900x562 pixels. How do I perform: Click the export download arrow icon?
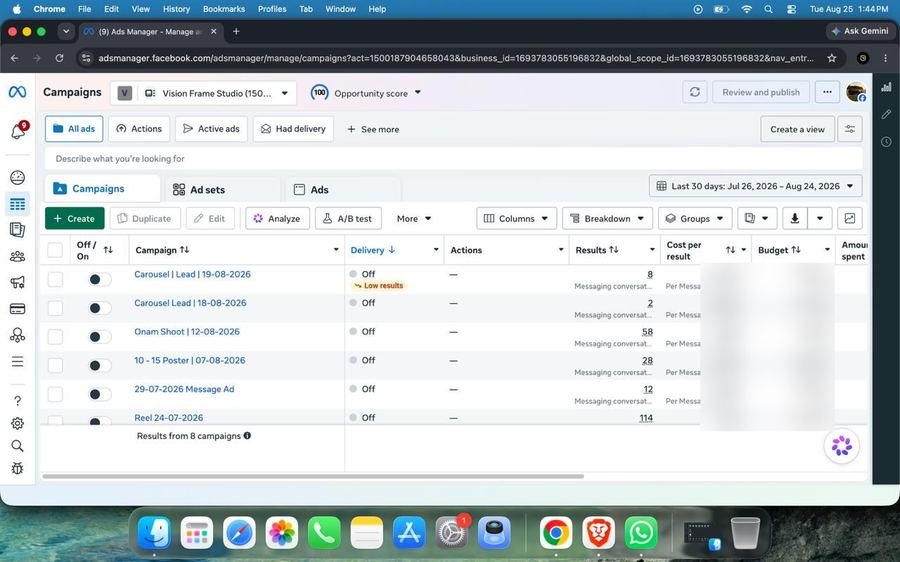795,218
